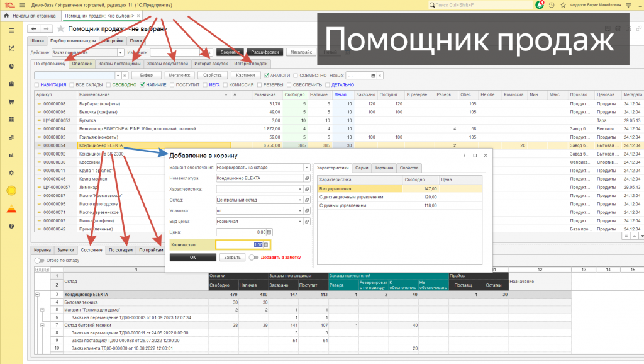Enable the НАВИГАЦИЯ checkbox
Viewport: 644px width, 364px height.
[36, 85]
